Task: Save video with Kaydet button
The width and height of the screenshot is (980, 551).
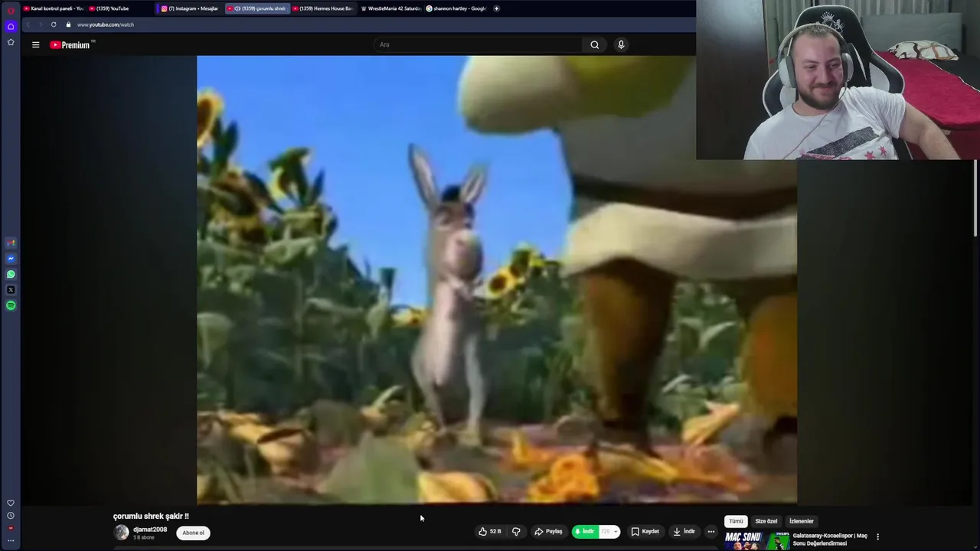Action: click(645, 531)
